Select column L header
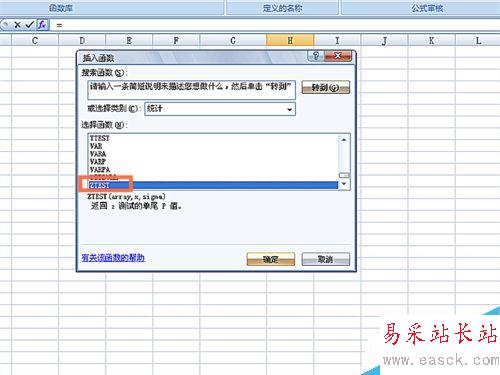Viewport: 500px width, 375px height. point(478,41)
